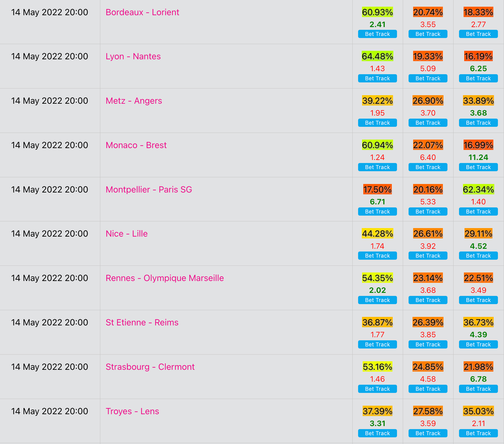Select the 26.90% Metz draw probability
Image resolution: width=504 pixels, height=444 pixels.
[x=428, y=101]
